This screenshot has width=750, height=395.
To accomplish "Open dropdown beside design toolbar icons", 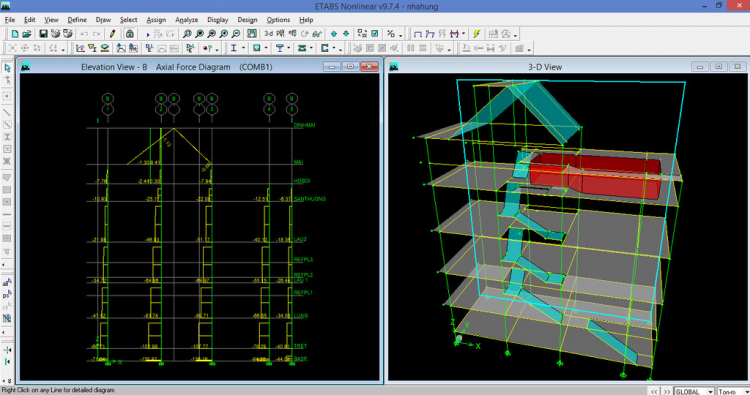I will (515, 35).
